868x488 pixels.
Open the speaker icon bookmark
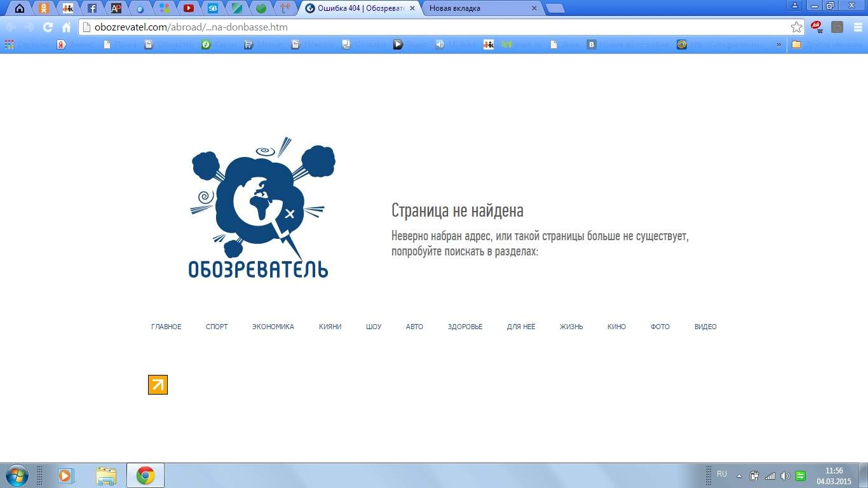click(440, 44)
